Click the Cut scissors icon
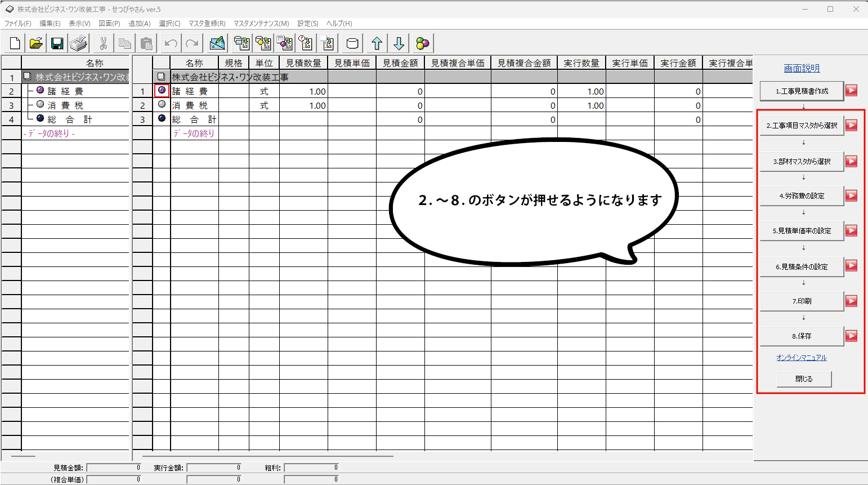 click(103, 43)
